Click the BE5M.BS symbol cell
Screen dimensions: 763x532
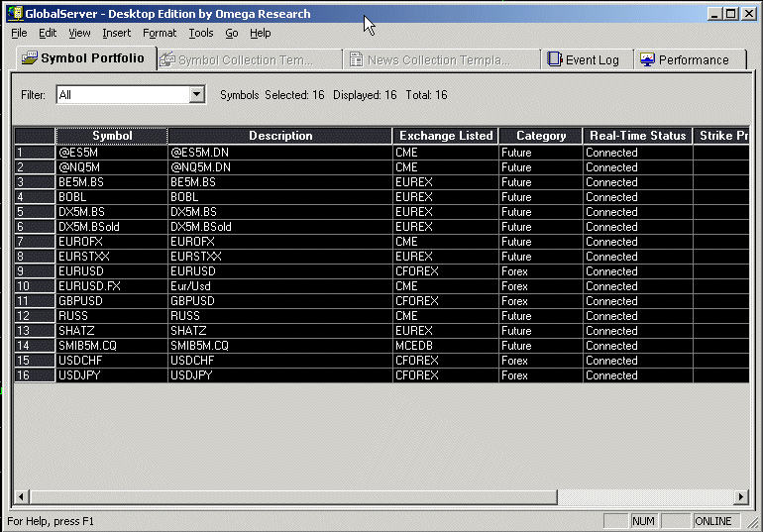point(112,182)
